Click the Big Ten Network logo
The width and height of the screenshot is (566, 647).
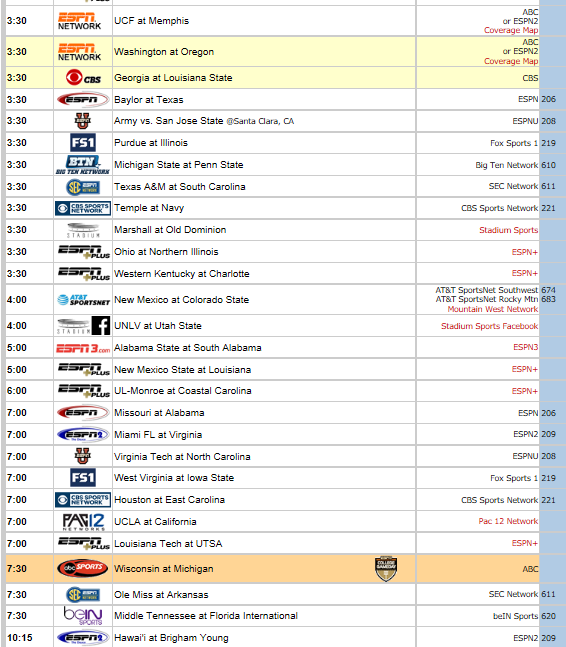pyautogui.click(x=83, y=165)
